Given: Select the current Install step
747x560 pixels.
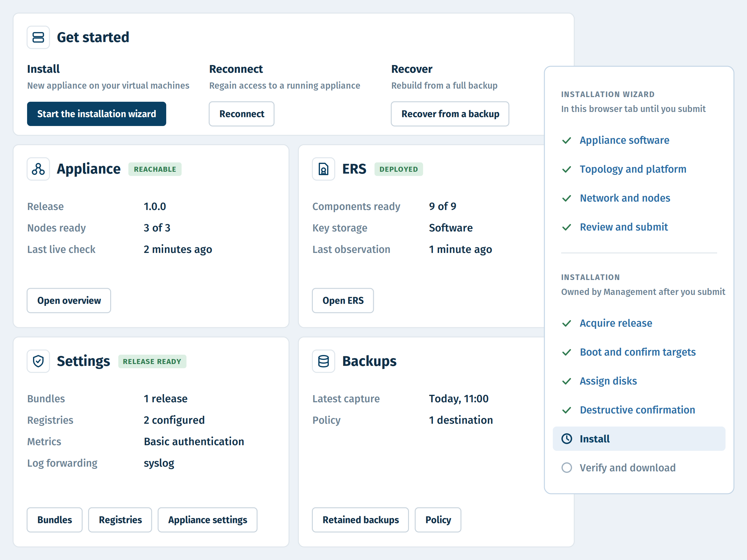Looking at the screenshot, I should point(639,439).
